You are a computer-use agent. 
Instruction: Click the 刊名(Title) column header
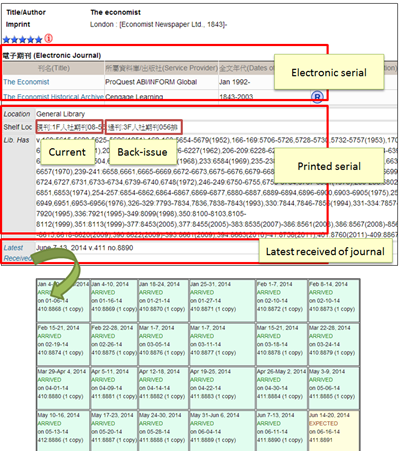coord(54,68)
